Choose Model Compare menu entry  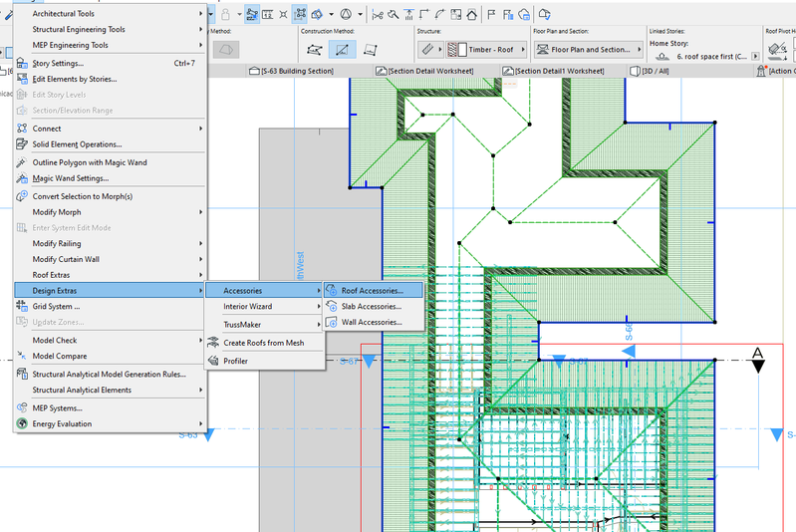tap(59, 356)
